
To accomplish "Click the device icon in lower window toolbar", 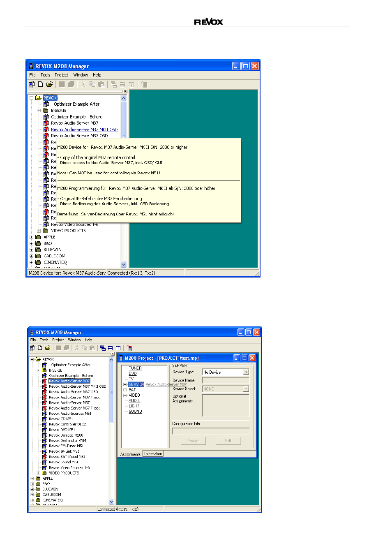I will point(32,348).
